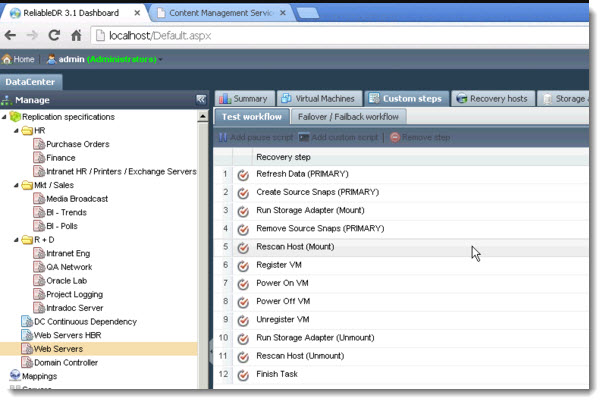The image size is (604, 404).
Task: Click the HR folder icon
Action: coord(27,131)
